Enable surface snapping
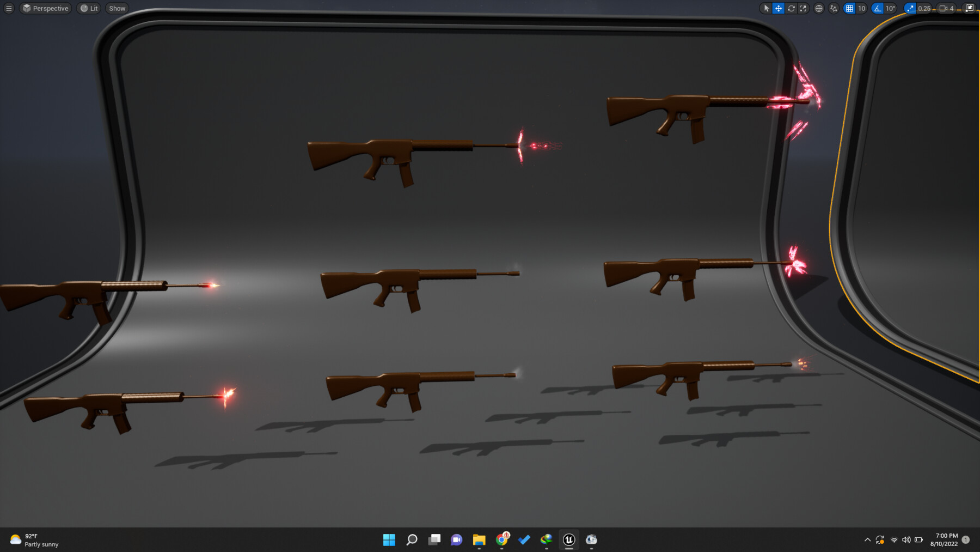This screenshot has width=980, height=552. pyautogui.click(x=834, y=8)
